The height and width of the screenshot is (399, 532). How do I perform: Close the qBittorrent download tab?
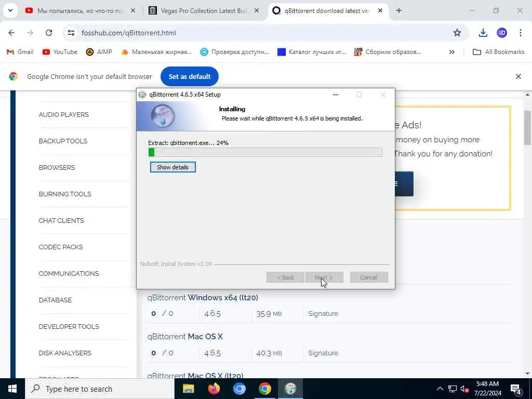click(x=380, y=11)
